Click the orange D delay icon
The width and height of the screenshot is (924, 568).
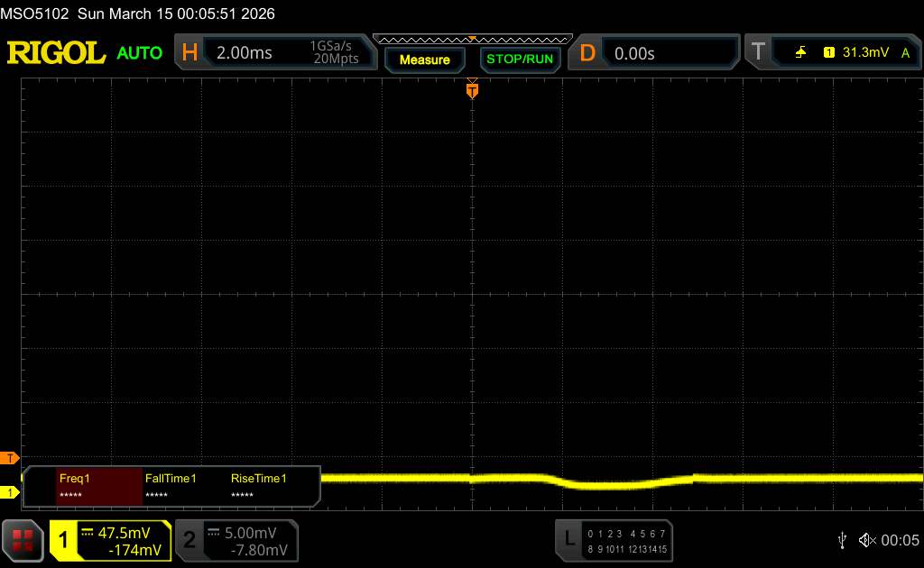[x=587, y=53]
